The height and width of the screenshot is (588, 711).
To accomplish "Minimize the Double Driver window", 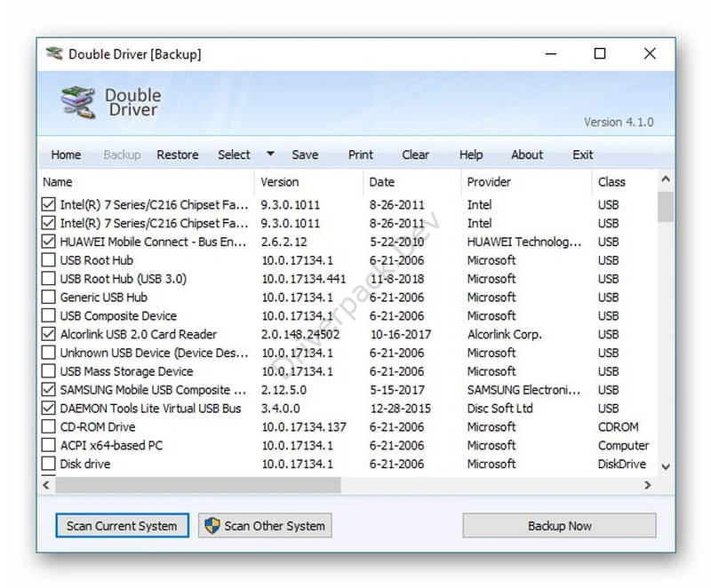I will pyautogui.click(x=550, y=54).
